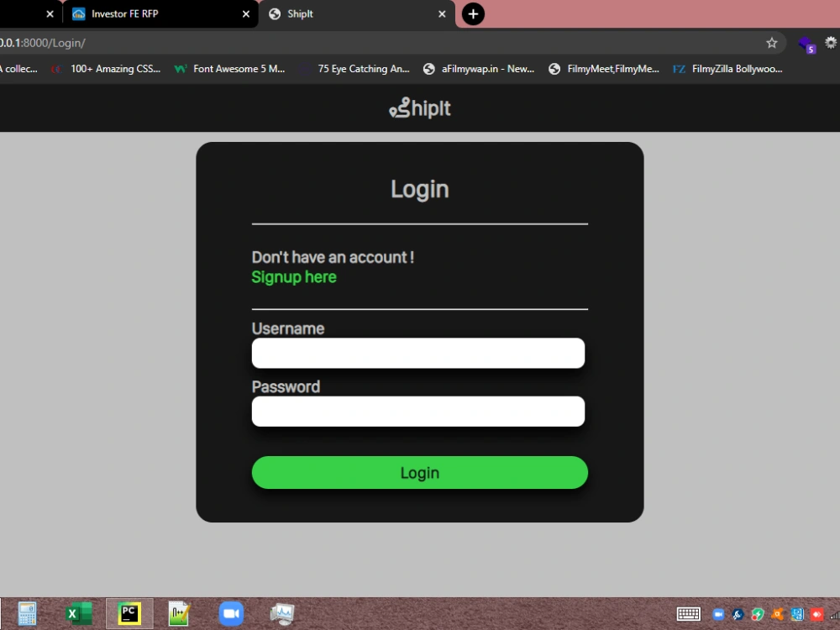Close the ShipIt tab
This screenshot has height=630, width=840.
[x=442, y=14]
